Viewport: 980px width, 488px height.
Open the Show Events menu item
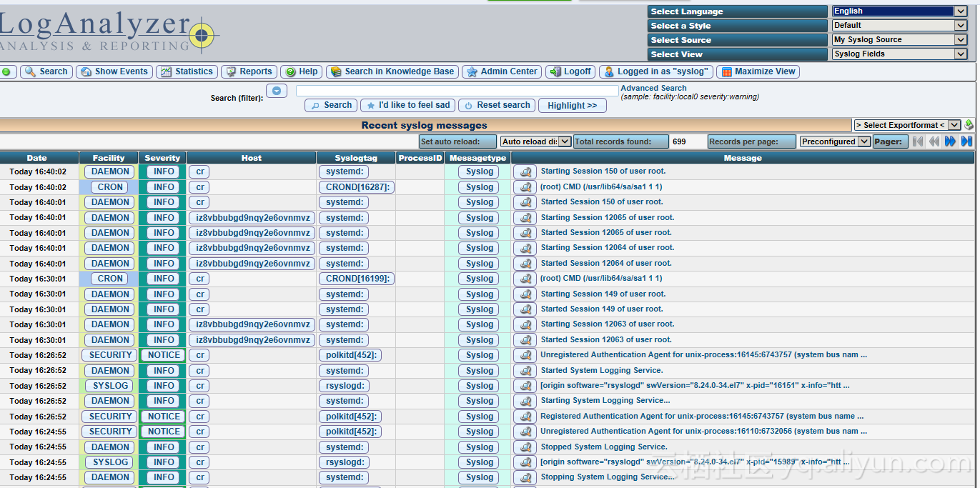[x=114, y=71]
